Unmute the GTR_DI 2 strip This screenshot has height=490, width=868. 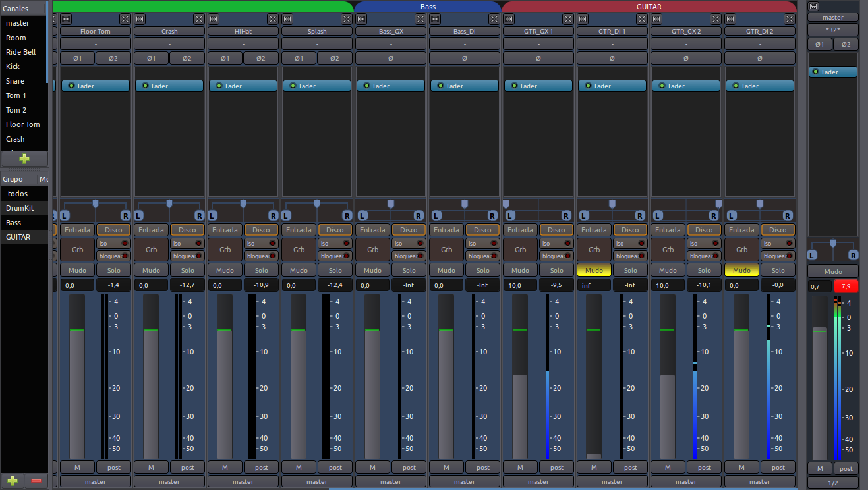(x=741, y=270)
